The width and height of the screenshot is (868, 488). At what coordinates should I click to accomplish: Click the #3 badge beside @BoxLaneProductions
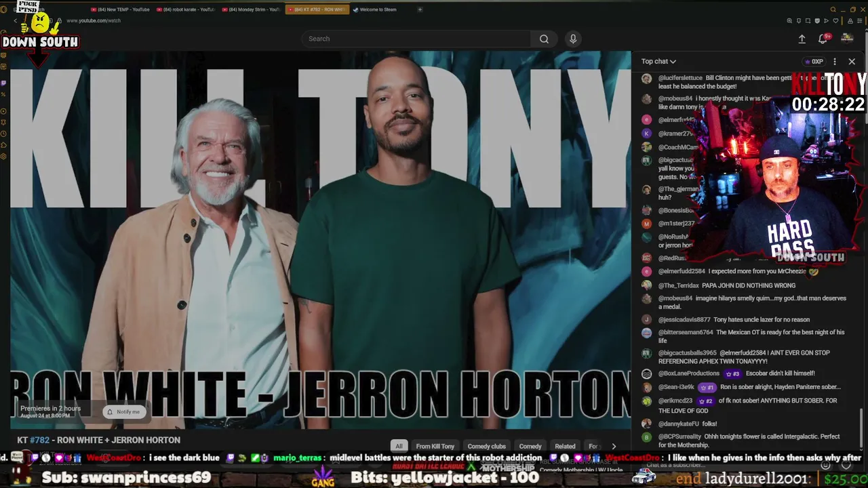click(732, 373)
